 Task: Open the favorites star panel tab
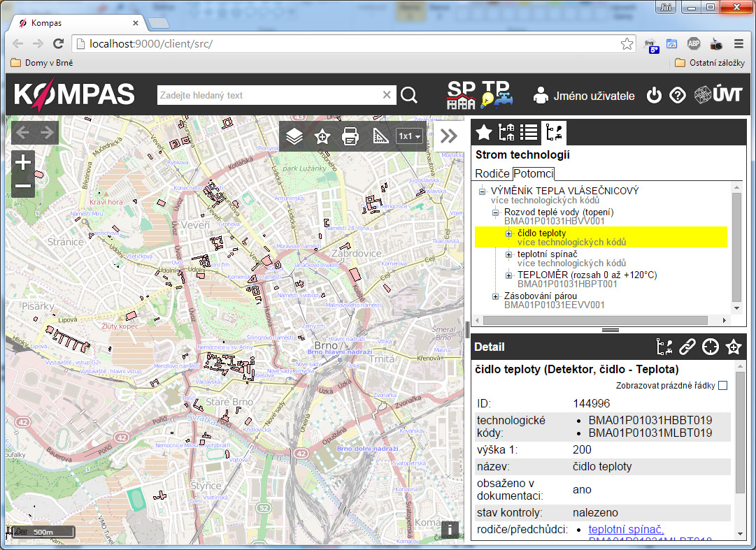[x=483, y=131]
